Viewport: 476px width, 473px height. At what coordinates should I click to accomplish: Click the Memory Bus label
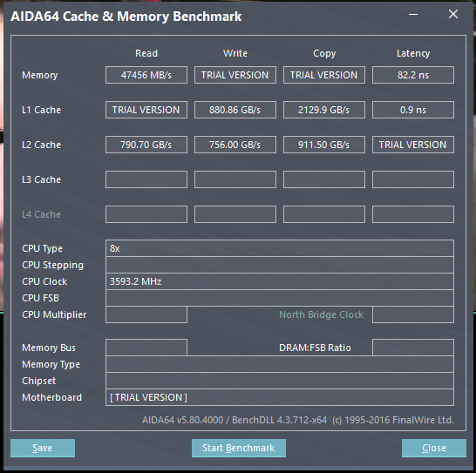pos(49,348)
